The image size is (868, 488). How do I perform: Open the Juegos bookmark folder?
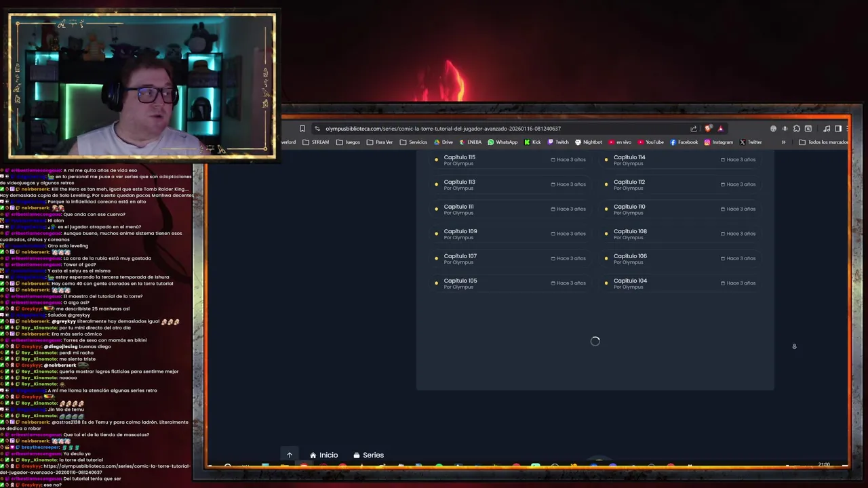349,142
